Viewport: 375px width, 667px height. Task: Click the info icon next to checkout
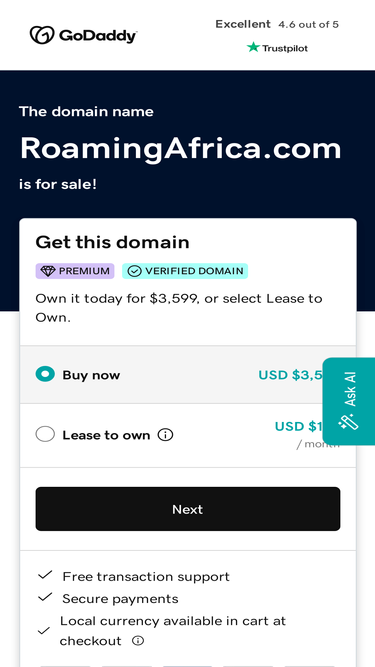pos(138,641)
